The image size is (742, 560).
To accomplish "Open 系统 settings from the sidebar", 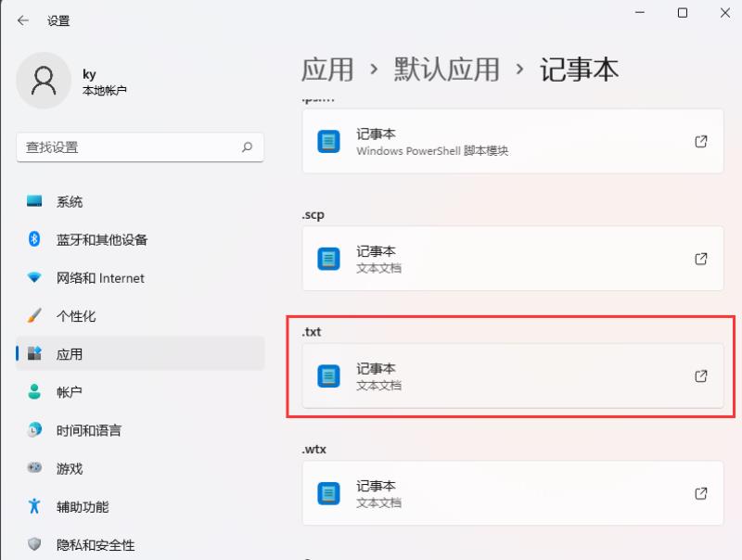I will point(68,201).
